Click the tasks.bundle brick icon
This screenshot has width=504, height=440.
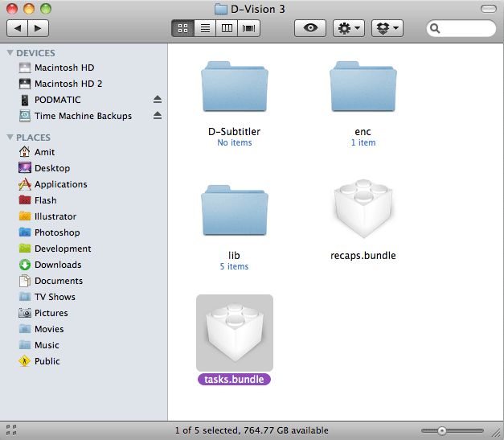(235, 332)
